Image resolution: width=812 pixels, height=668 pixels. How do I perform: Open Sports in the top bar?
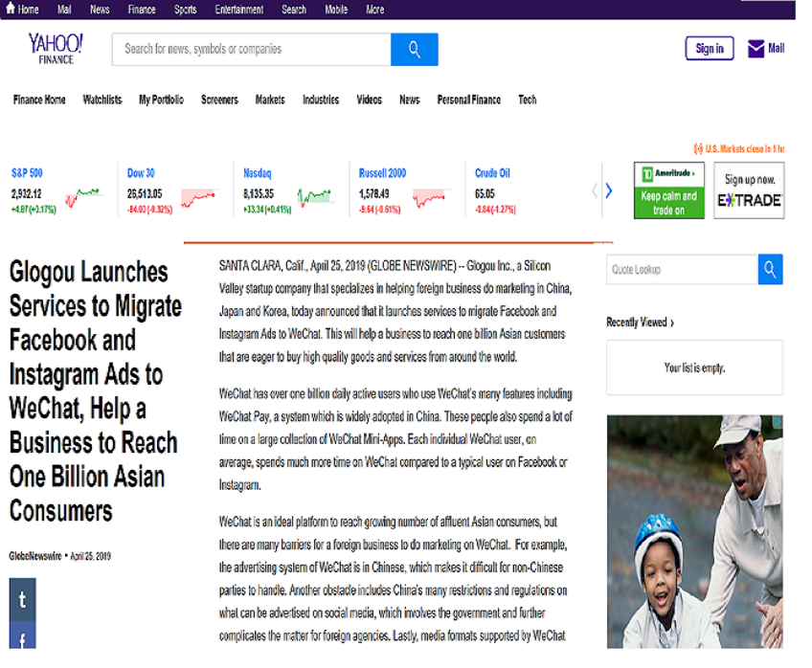pyautogui.click(x=185, y=10)
